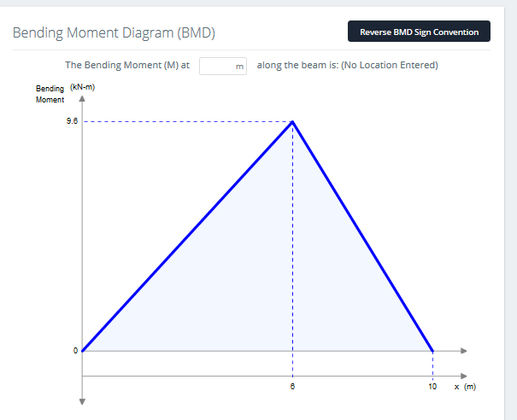Click the right arrowhead on the lower x-axis
This screenshot has height=420, width=517.
coord(464,376)
